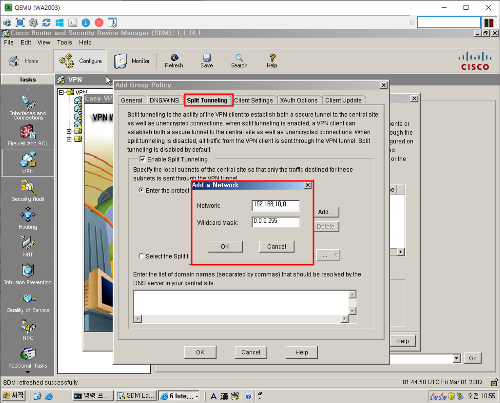Open the NAT task

[28, 246]
